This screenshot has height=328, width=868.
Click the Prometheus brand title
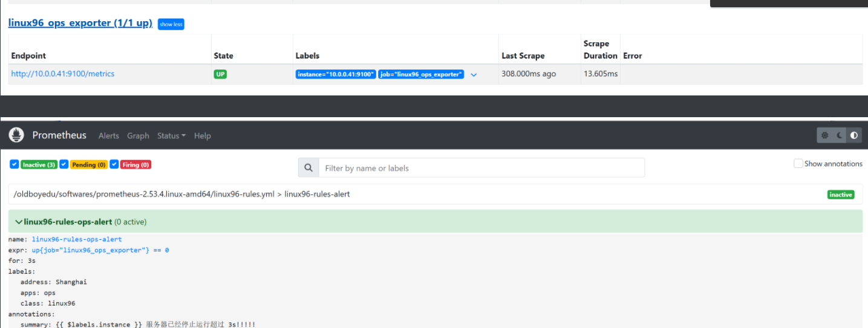(x=59, y=135)
